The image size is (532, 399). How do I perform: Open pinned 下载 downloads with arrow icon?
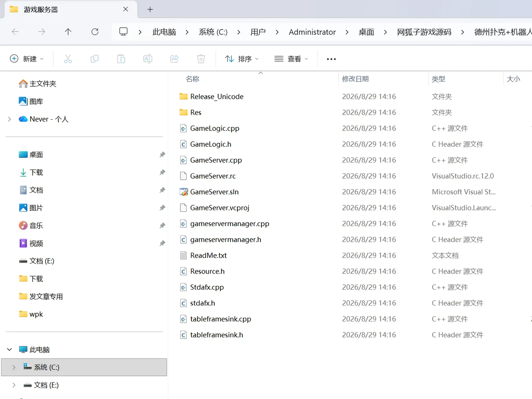[x=31, y=173]
